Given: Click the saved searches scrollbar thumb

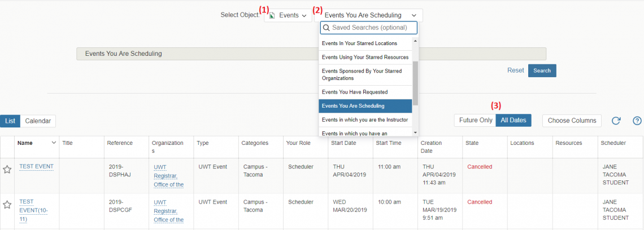Looking at the screenshot, I should point(415,83).
